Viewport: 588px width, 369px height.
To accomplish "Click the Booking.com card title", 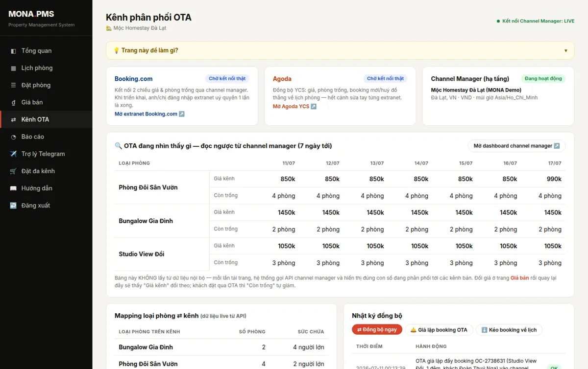I will [133, 79].
